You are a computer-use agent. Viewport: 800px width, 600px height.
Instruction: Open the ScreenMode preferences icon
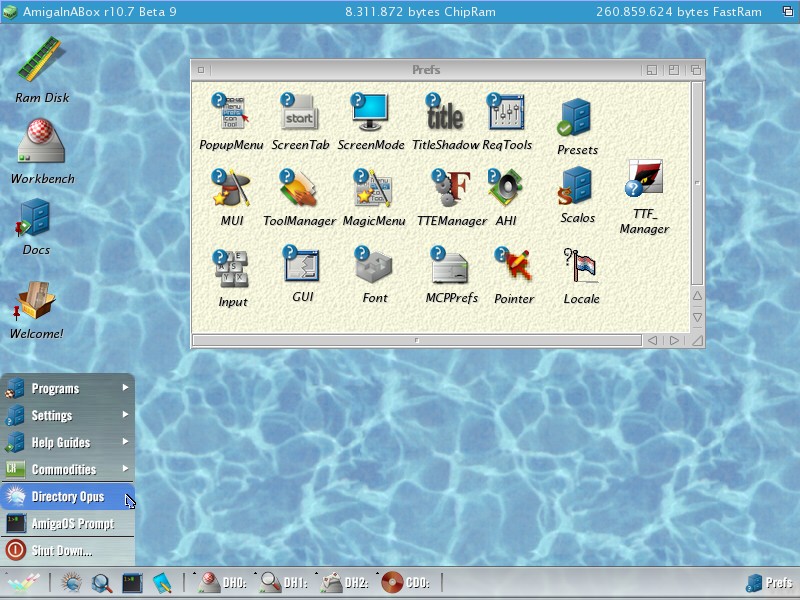point(370,114)
